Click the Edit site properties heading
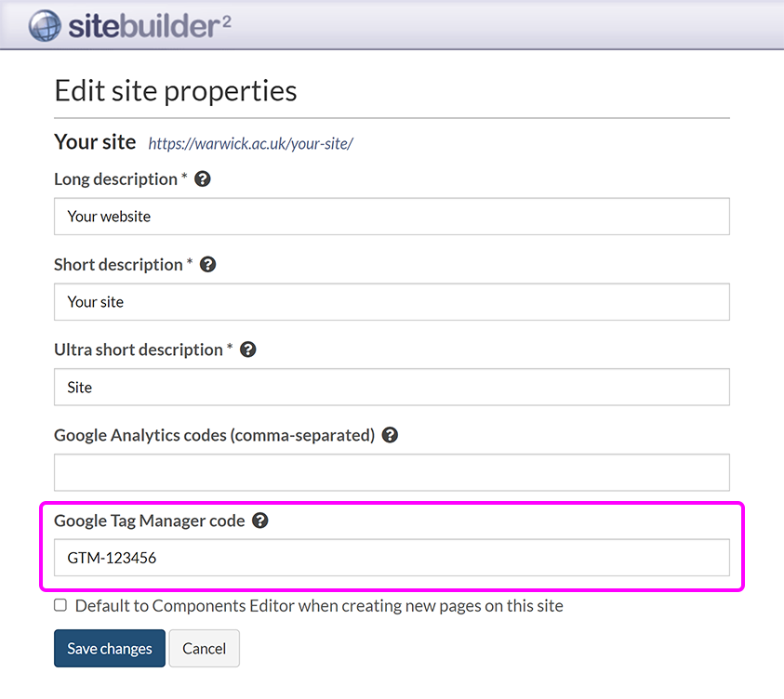The height and width of the screenshot is (699, 784). coord(175,90)
